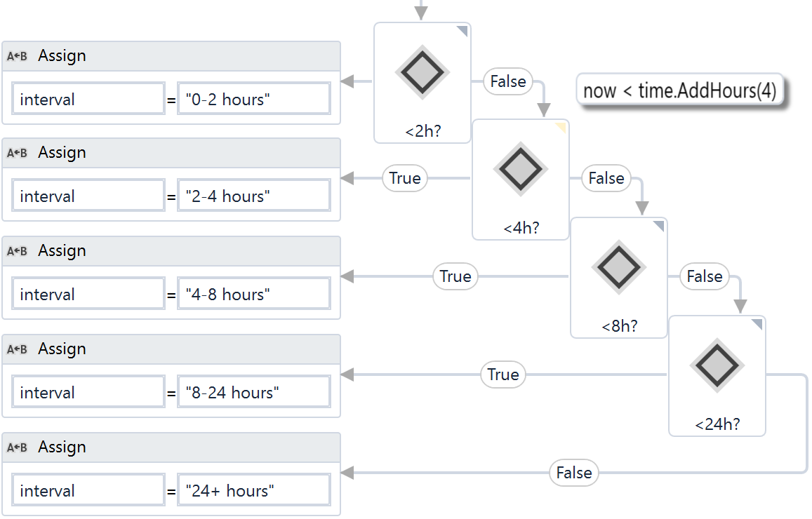The width and height of the screenshot is (812, 519).
Task: Edit the "0-2 hours" value field
Action: click(253, 100)
